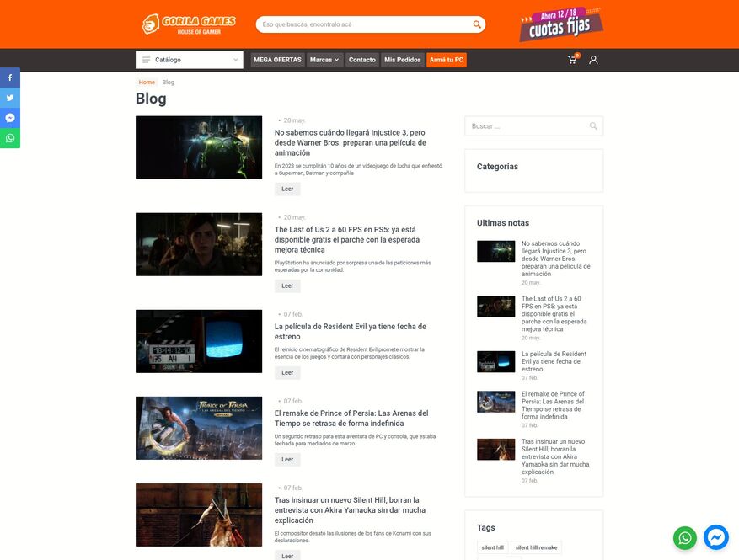Viewport: 739px width, 560px height.
Task: Expand the Catálogo dropdown
Action: coord(189,60)
